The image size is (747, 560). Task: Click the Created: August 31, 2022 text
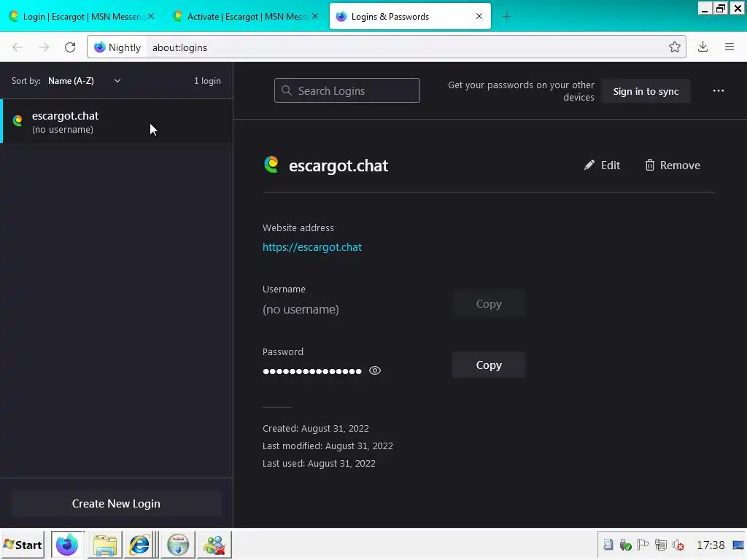coord(316,429)
